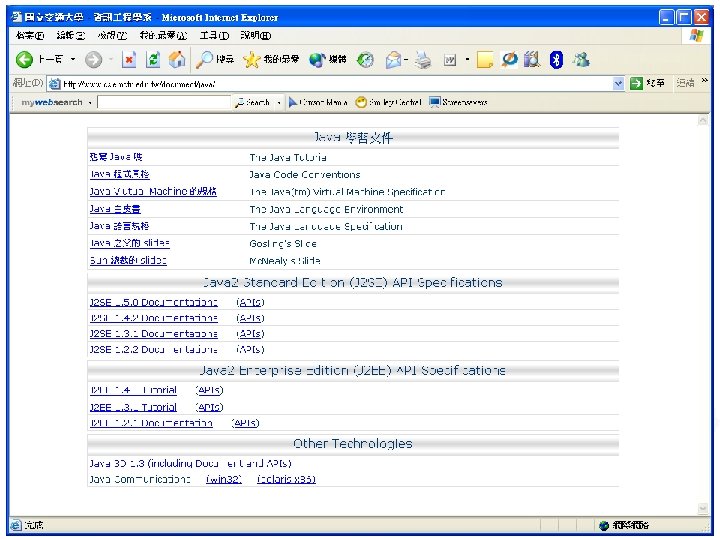Click the page icon in the address bar
720x540 pixels.
(x=55, y=84)
